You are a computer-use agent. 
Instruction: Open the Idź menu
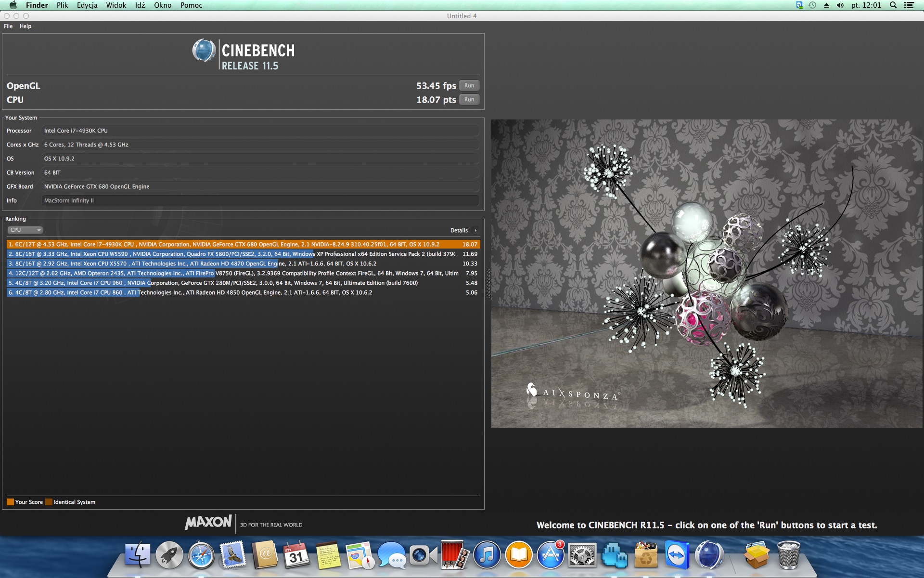point(140,5)
